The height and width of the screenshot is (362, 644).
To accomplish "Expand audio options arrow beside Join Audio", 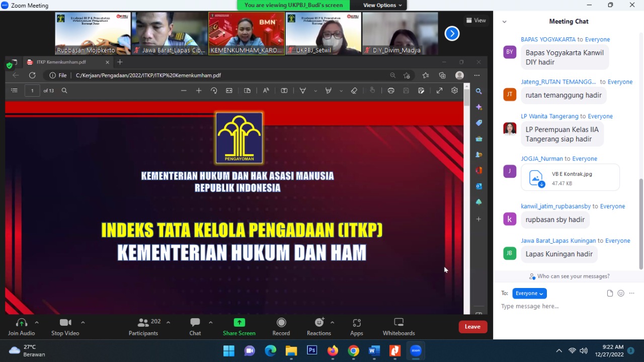I will pyautogui.click(x=37, y=322).
